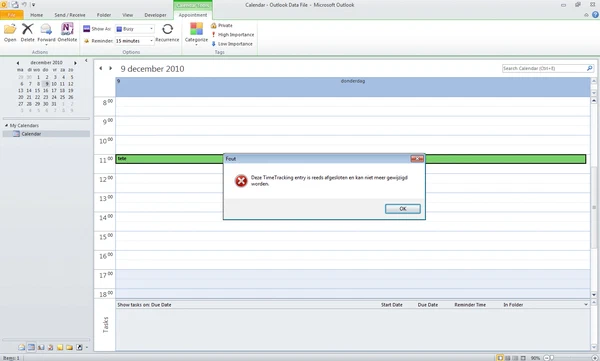Open Tasks from navigation icons
Viewport: 600px width, 361px height.
50,347
